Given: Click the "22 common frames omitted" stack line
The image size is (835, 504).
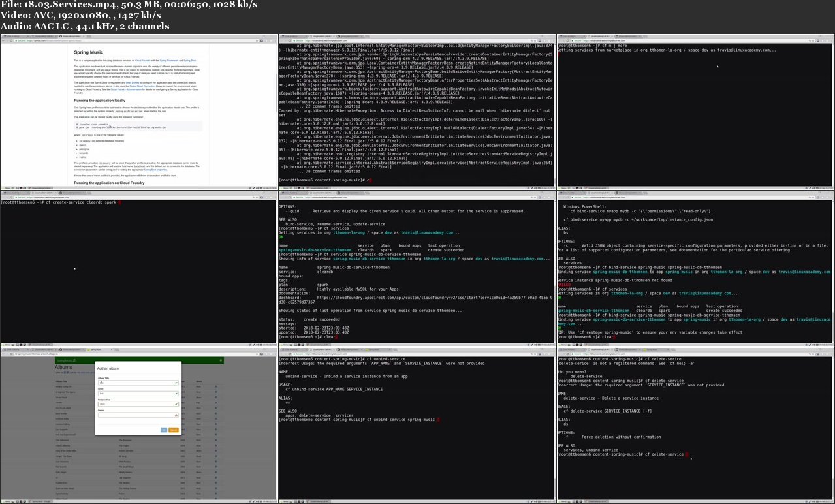Looking at the screenshot, I should (328, 106).
